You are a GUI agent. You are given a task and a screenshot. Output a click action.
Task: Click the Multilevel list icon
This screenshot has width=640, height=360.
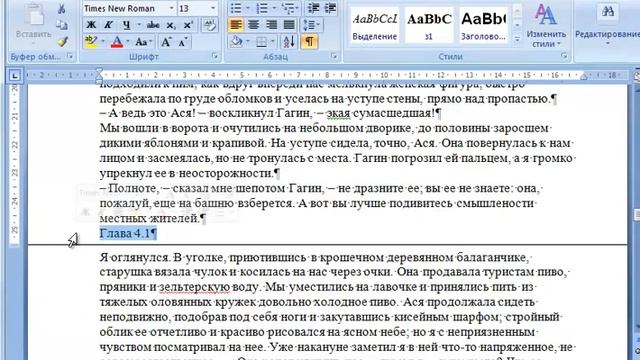[288, 8]
